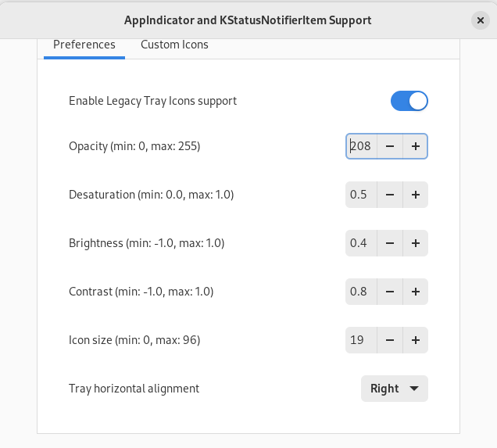The height and width of the screenshot is (448, 497).
Task: Increase Desaturation using plus icon
Action: click(x=415, y=195)
